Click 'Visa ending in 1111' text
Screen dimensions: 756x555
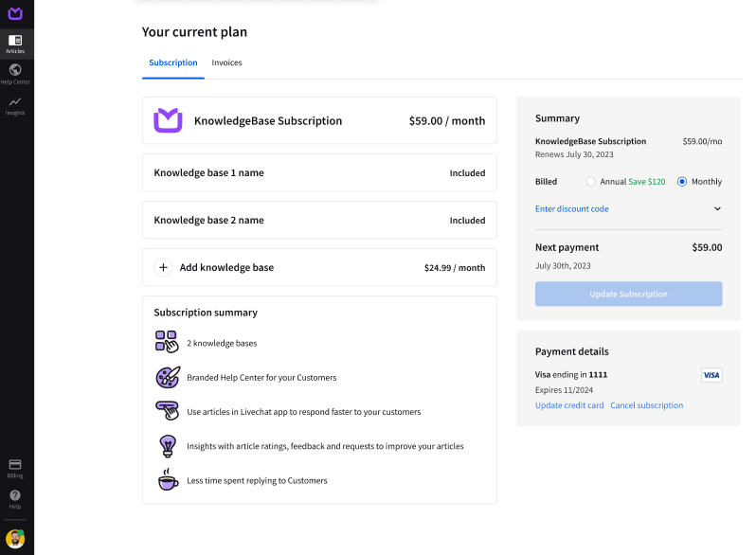(x=571, y=375)
